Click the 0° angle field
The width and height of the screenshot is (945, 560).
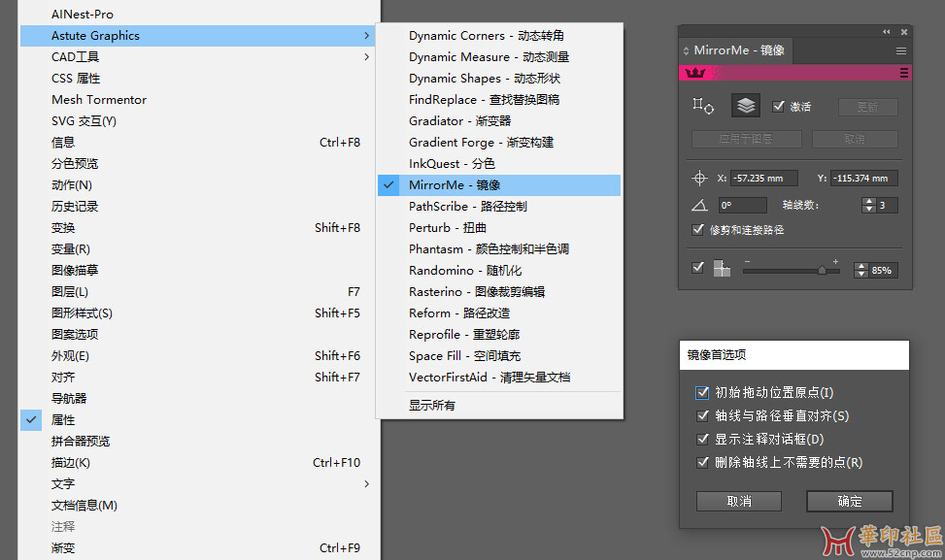tap(742, 206)
